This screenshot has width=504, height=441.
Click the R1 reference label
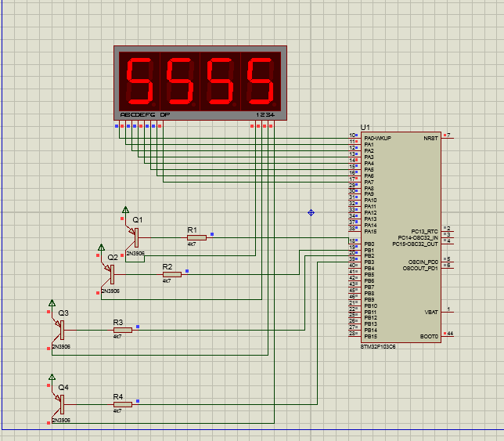pyautogui.click(x=192, y=230)
